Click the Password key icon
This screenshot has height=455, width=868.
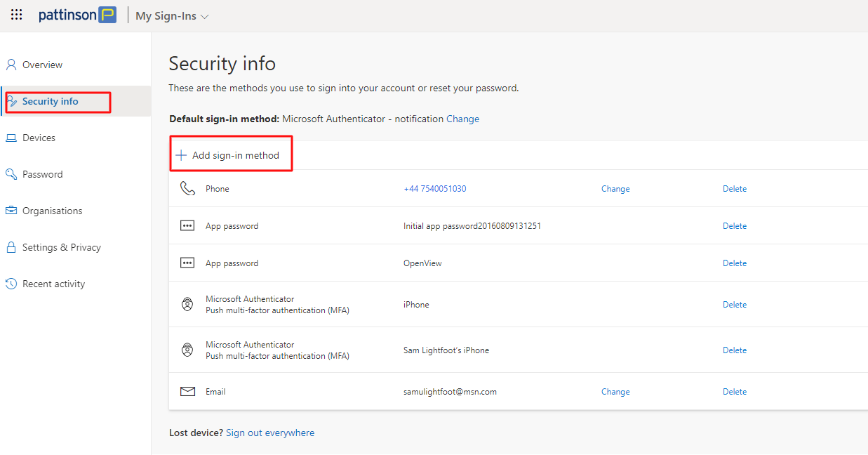click(x=11, y=174)
